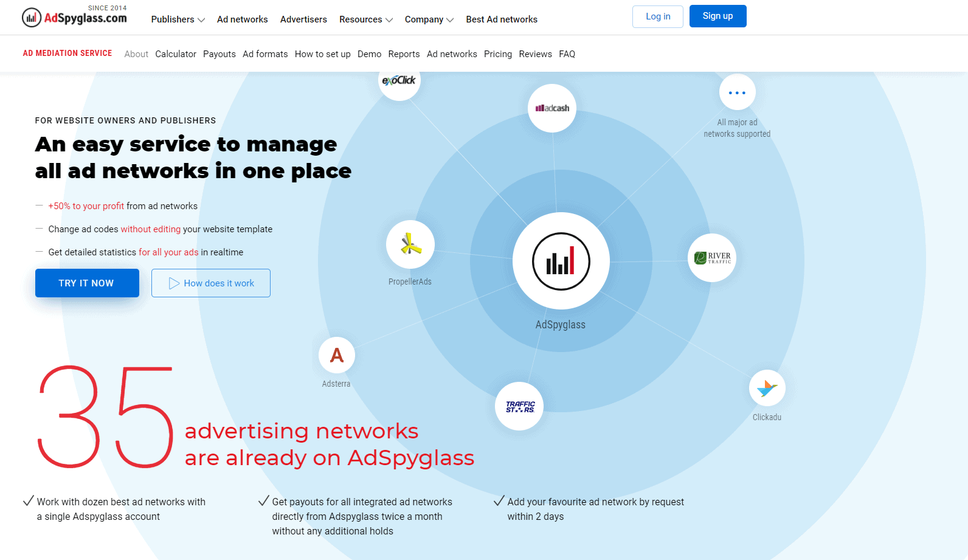Open Best Ad networks page
Screen dimensions: 968x560
tap(502, 19)
